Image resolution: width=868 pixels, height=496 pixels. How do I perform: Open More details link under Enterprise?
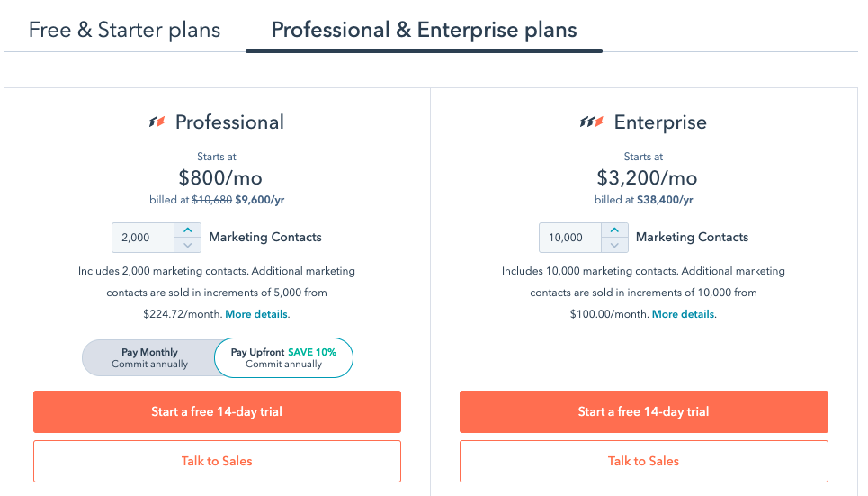[683, 314]
